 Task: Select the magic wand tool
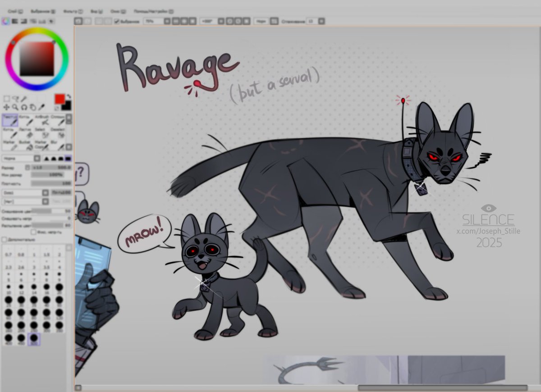(x=23, y=99)
